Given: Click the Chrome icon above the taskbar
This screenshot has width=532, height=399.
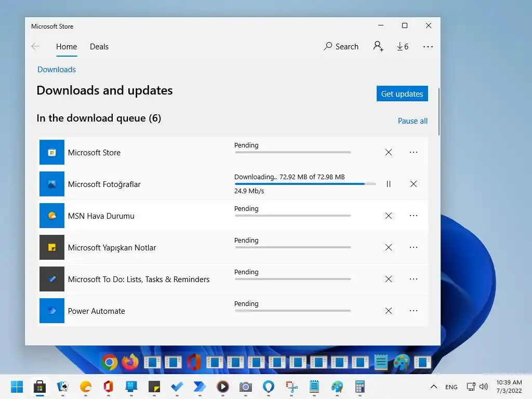Looking at the screenshot, I should pyautogui.click(x=109, y=362).
